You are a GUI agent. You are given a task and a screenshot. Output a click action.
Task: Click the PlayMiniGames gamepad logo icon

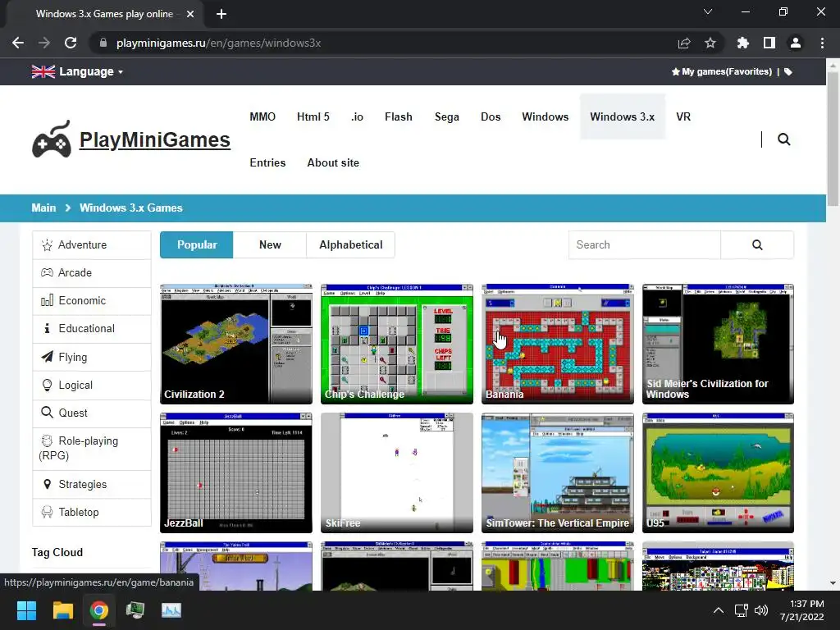coord(52,139)
